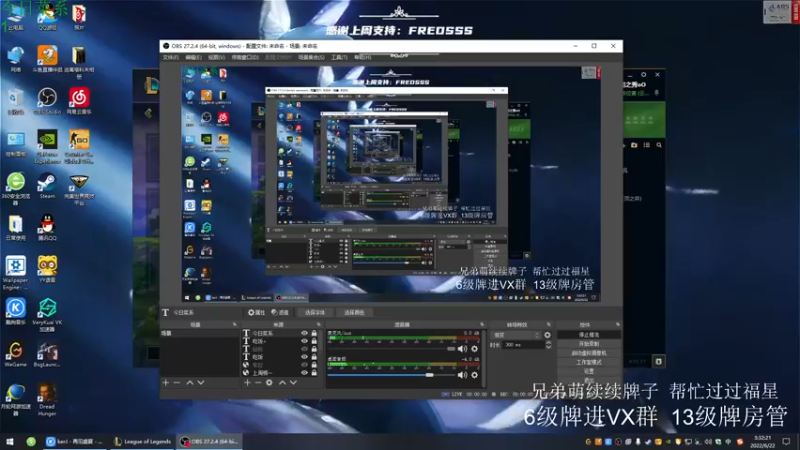Click the Select Font button
This screenshot has height=450, width=800.
(x=315, y=312)
